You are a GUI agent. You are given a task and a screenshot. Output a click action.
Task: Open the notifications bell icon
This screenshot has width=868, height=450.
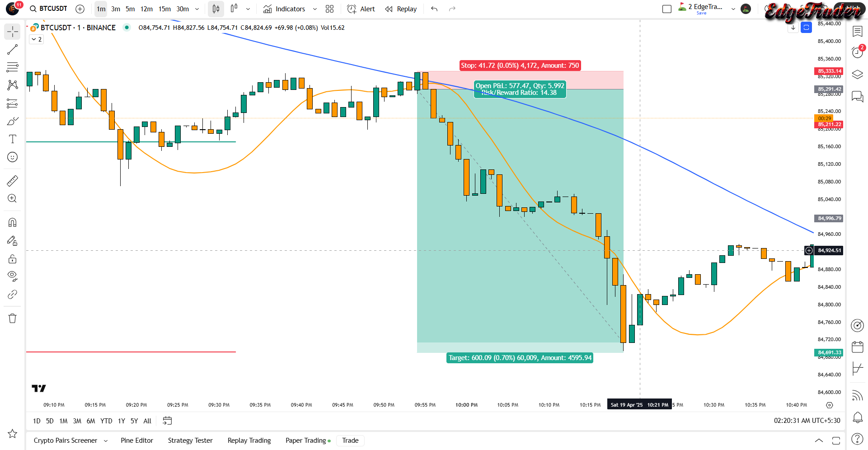tap(857, 417)
